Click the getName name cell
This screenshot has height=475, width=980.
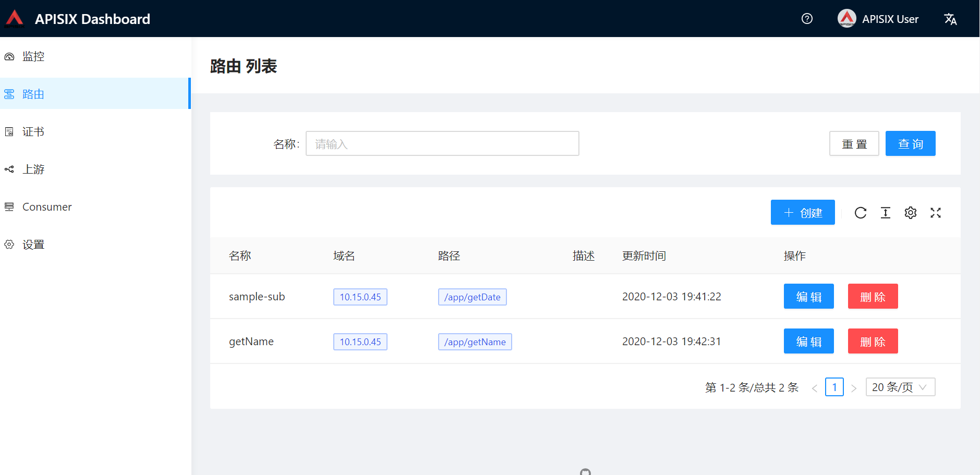pos(251,342)
